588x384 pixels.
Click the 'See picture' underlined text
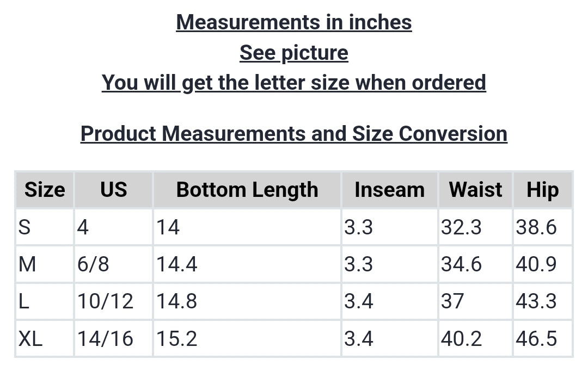click(294, 53)
